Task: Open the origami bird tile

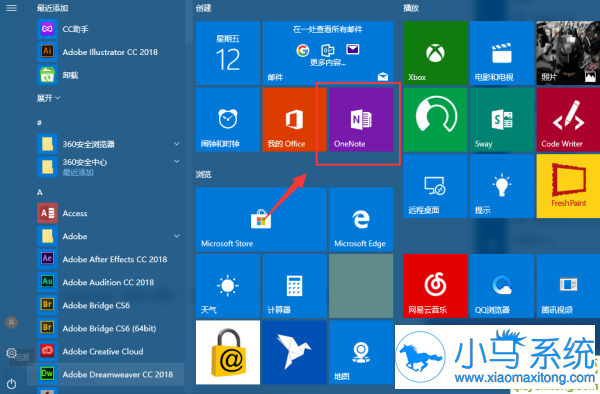Action: [x=294, y=353]
